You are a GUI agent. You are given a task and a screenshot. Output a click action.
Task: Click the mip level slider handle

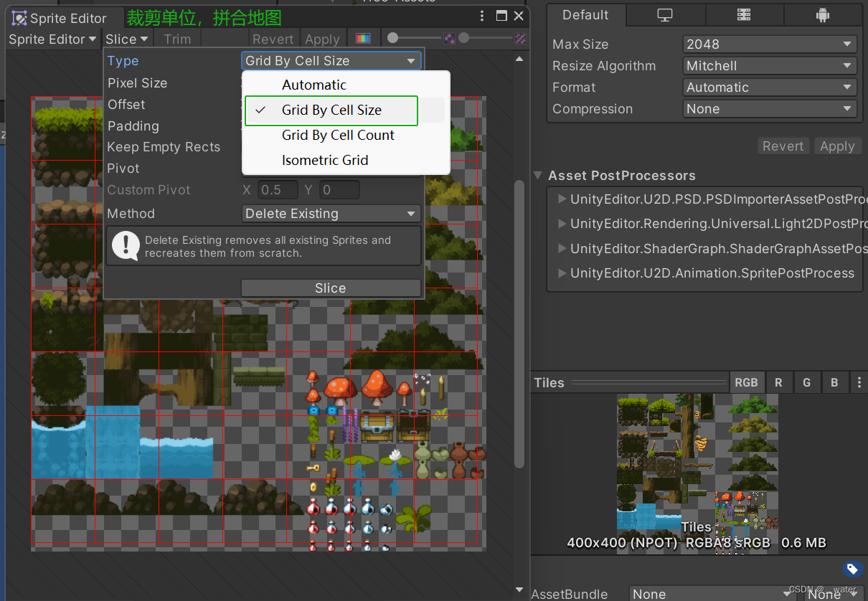tap(464, 37)
